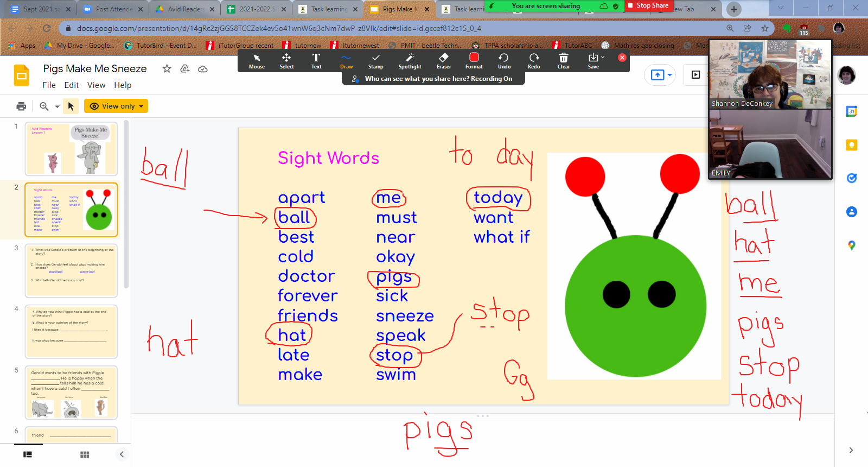This screenshot has width=868, height=467.
Task: Open Google account avatar
Action: click(846, 75)
